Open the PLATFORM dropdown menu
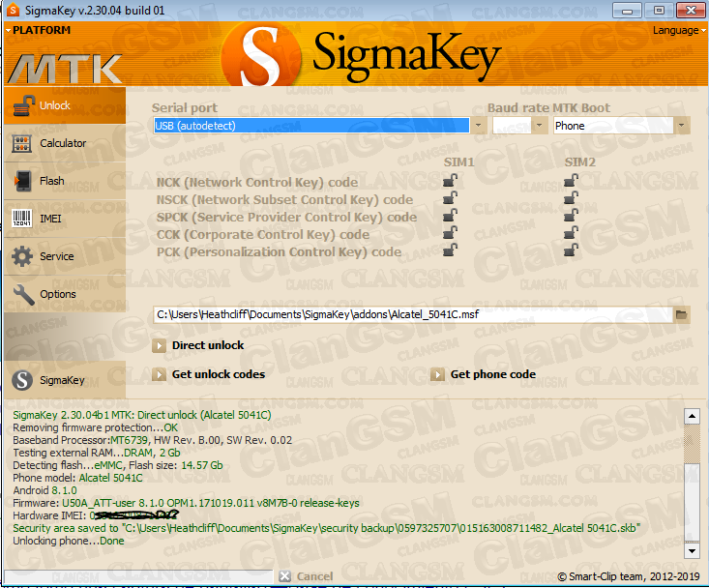709x588 pixels. (x=38, y=30)
